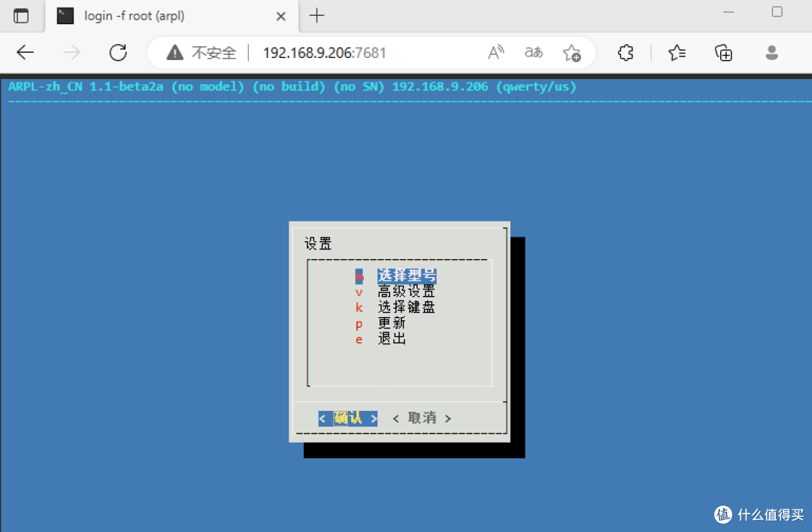Click the (qwerty/us) keyboard layout text
Image resolution: width=812 pixels, height=532 pixels.
tap(536, 86)
